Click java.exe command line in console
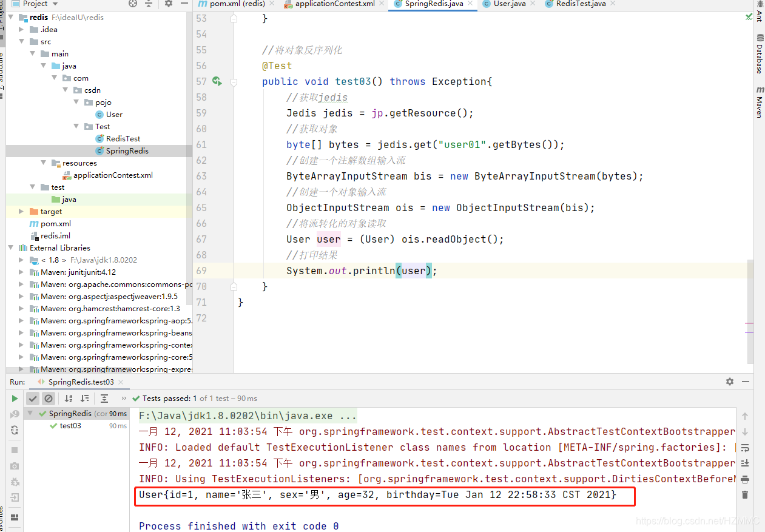 click(248, 416)
